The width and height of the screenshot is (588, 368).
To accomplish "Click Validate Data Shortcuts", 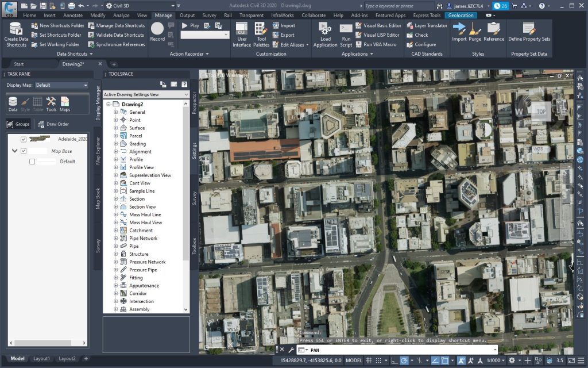I will tap(121, 35).
